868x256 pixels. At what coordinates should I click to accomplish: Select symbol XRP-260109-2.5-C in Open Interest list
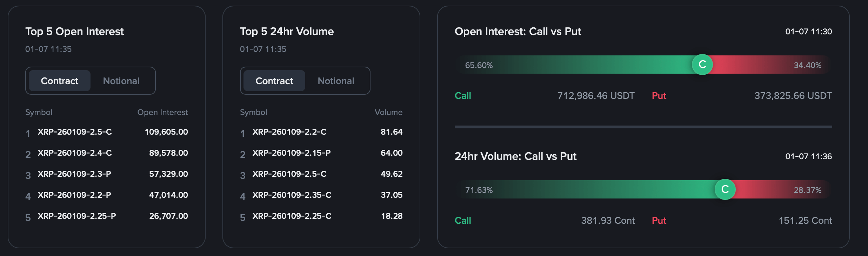(75, 132)
